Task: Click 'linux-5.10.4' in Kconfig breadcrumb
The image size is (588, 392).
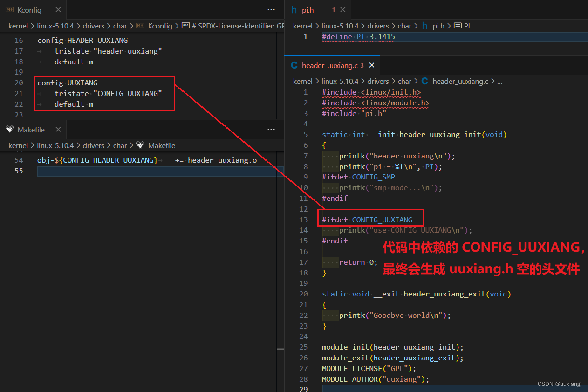Action: click(55, 26)
